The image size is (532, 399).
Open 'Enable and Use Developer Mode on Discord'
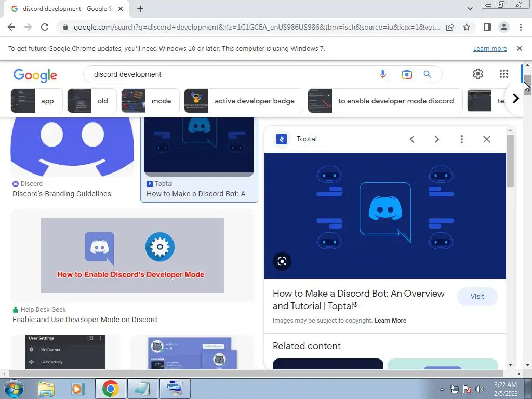(85, 320)
